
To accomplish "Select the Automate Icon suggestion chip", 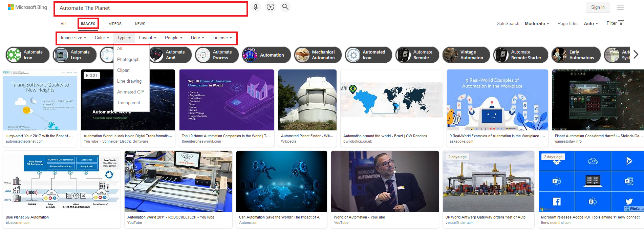I will [x=27, y=55].
